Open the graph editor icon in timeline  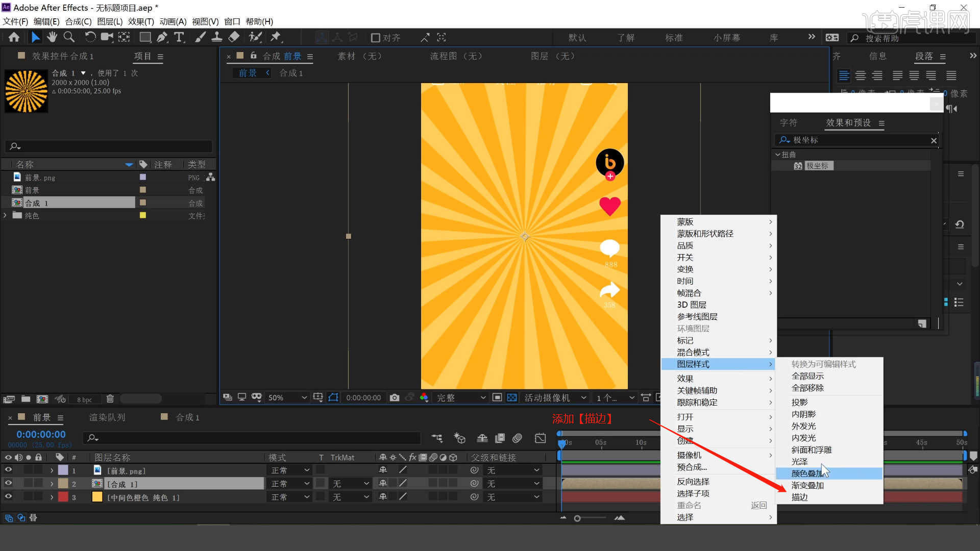[x=540, y=438]
